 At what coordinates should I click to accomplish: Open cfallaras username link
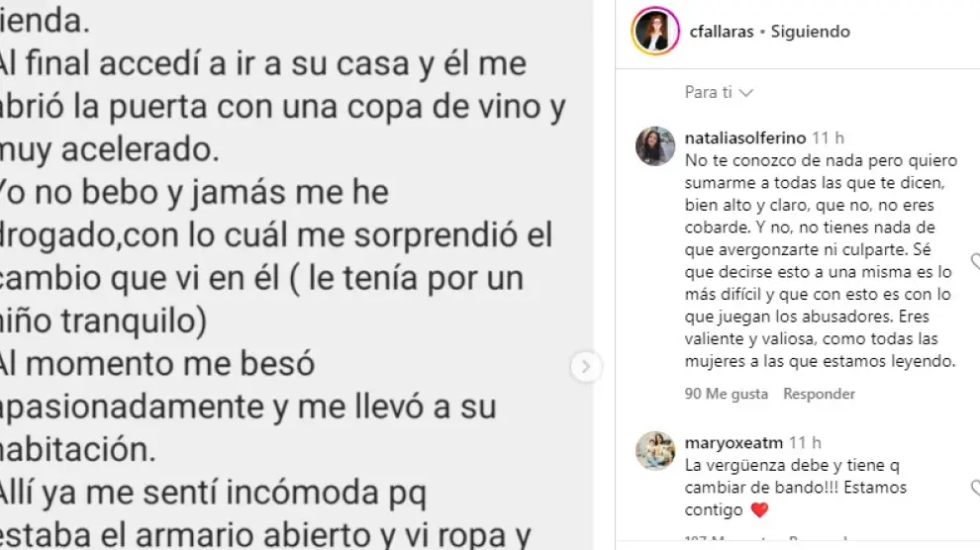pos(722,32)
